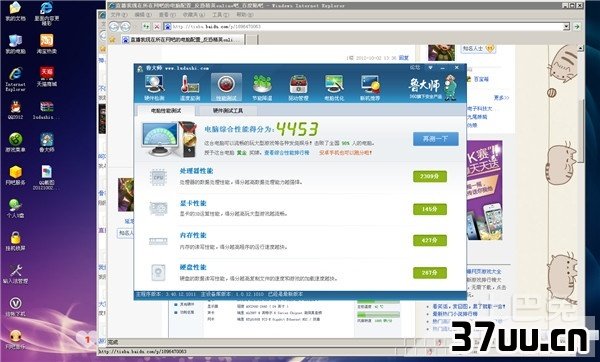Open IE 工具 menu

220,15
